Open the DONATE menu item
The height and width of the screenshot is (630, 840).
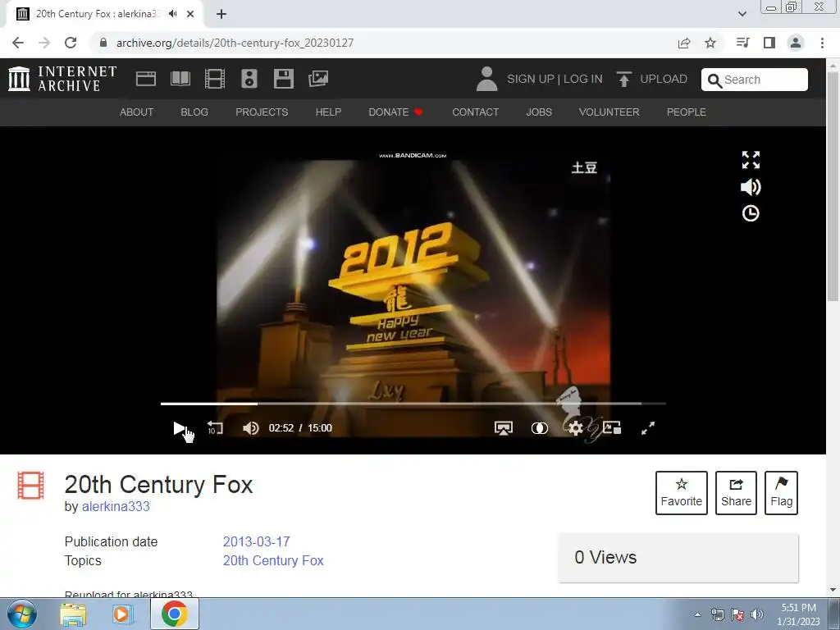click(395, 112)
